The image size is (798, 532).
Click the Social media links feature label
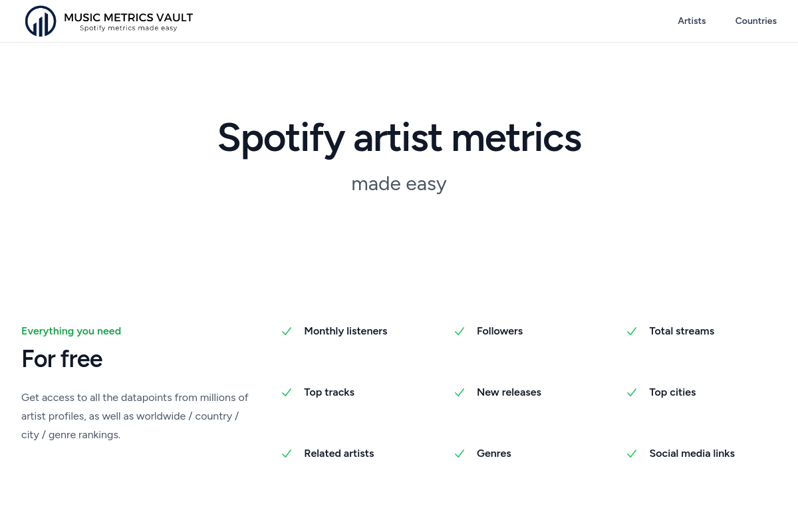(x=692, y=454)
